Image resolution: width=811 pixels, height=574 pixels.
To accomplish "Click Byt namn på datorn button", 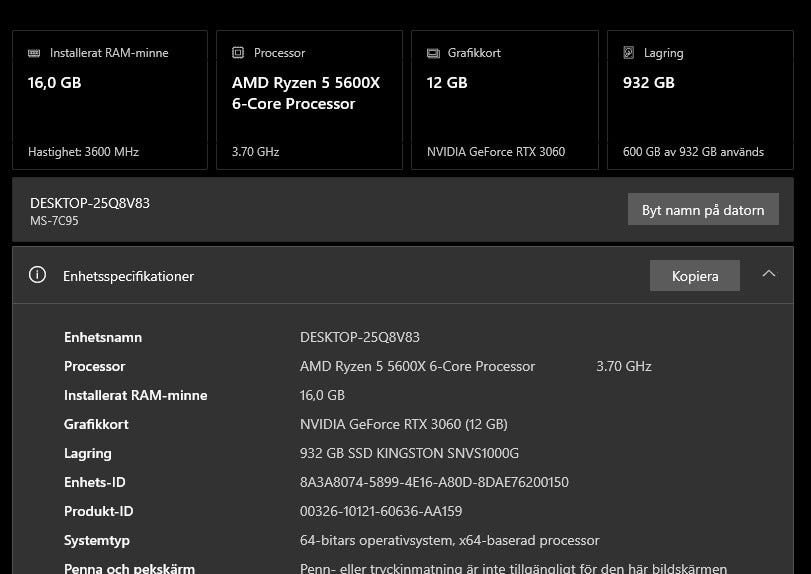I will click(x=703, y=210).
